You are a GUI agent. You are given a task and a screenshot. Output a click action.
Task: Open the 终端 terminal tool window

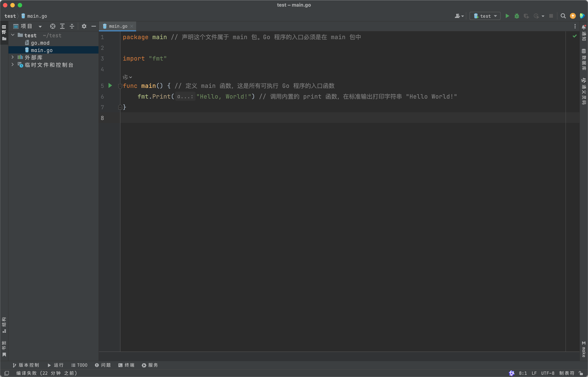pos(126,365)
